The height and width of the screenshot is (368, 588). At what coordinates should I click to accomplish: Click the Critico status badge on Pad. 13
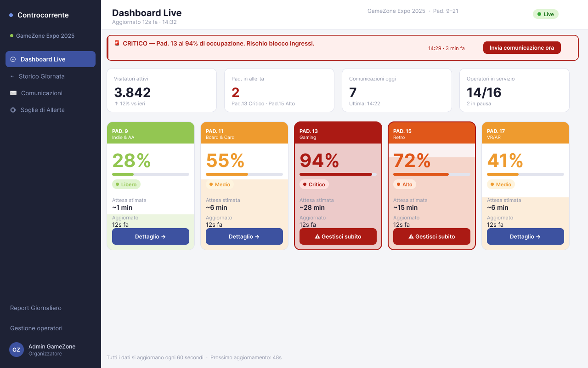click(314, 184)
